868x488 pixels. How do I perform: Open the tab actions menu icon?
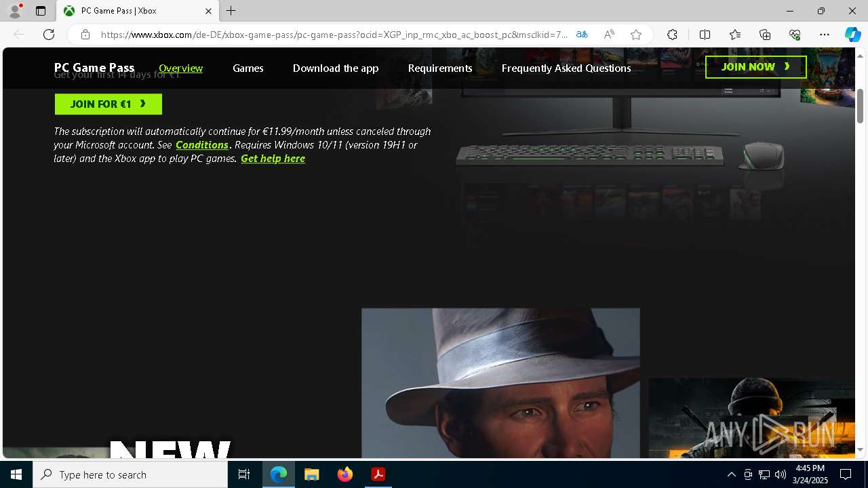[x=41, y=11]
